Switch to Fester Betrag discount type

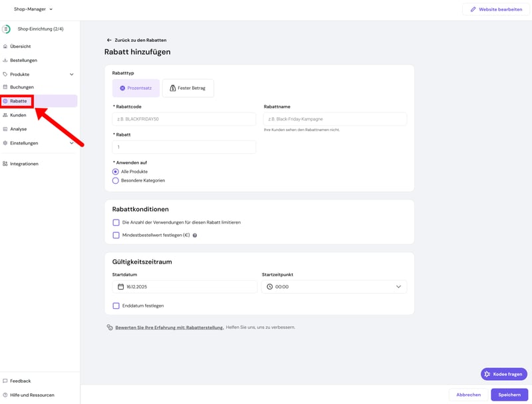pos(188,88)
